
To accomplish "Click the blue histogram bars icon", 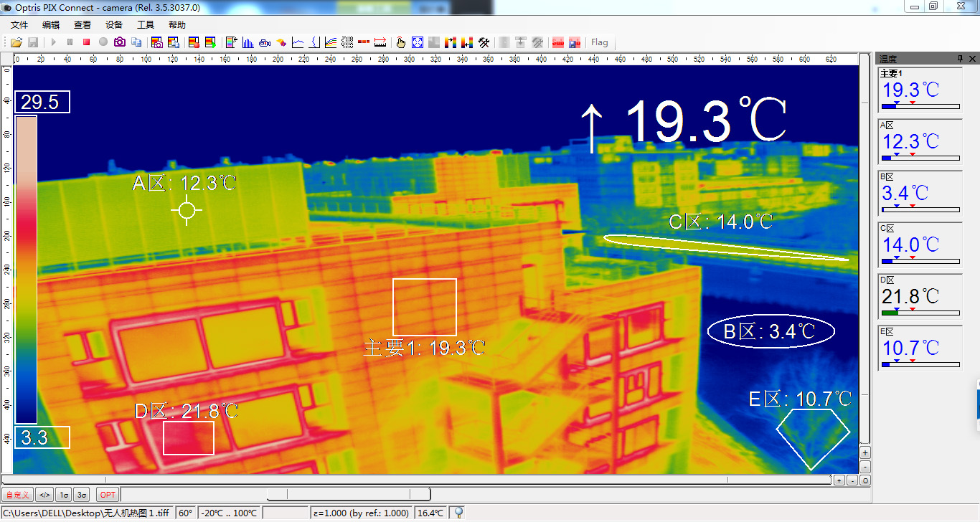I will [248, 42].
